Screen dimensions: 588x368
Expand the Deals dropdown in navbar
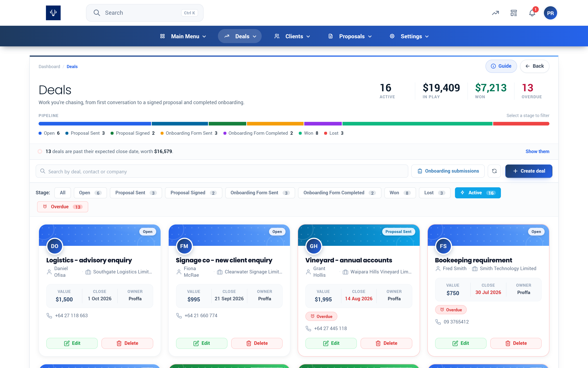(240, 36)
